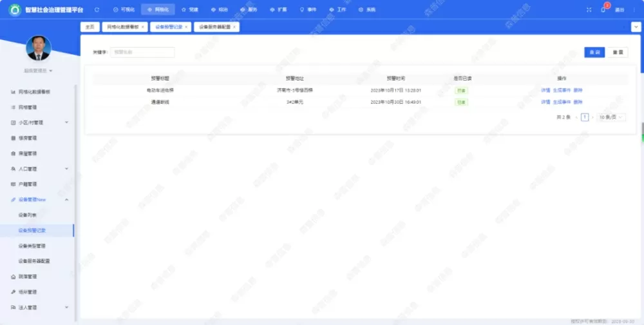Click 通道断线 alert title cell
644x325 pixels.
(x=160, y=102)
